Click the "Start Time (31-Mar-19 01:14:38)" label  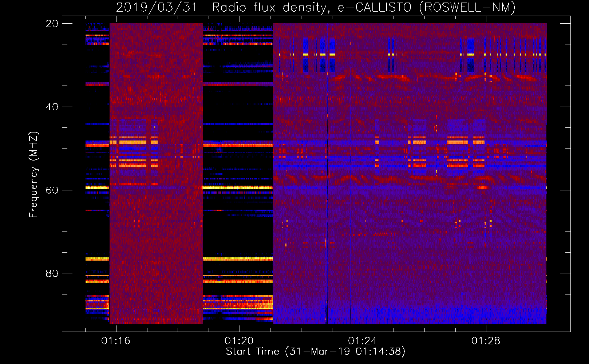point(316,352)
